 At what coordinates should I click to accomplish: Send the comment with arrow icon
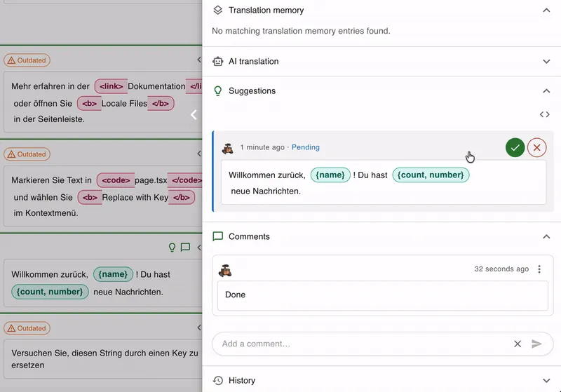click(x=536, y=344)
